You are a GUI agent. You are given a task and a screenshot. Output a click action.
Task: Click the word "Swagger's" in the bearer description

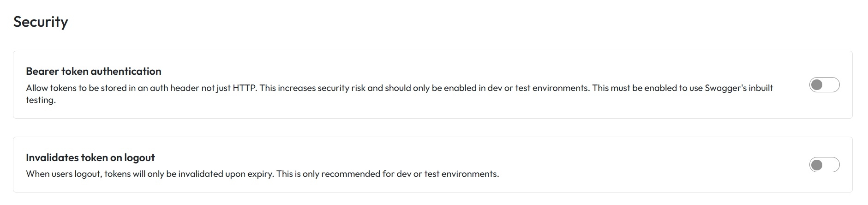[725, 88]
